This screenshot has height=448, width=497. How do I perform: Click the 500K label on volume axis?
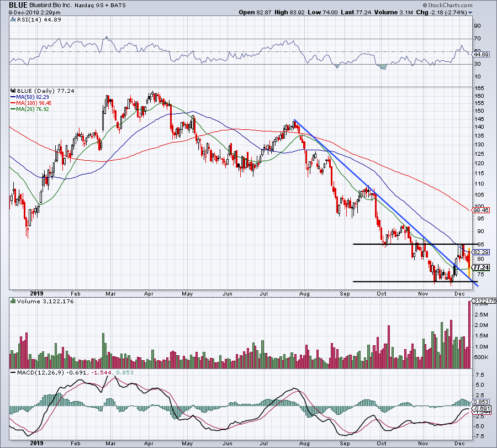(x=481, y=357)
